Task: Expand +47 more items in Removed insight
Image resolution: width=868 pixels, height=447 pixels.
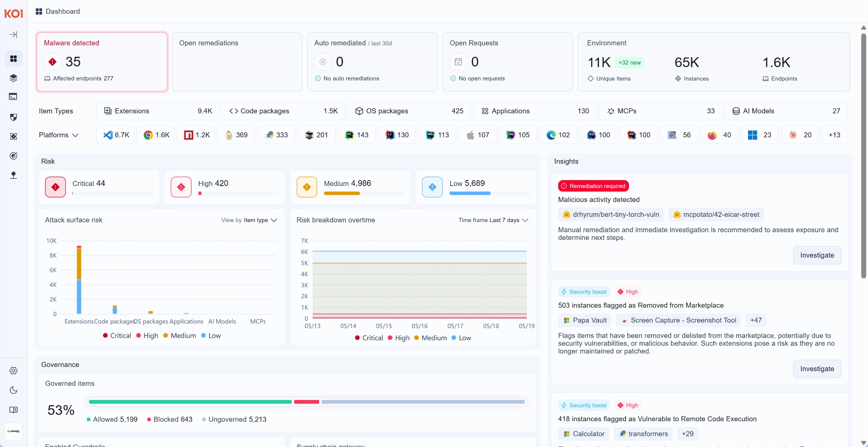Action: click(x=756, y=320)
